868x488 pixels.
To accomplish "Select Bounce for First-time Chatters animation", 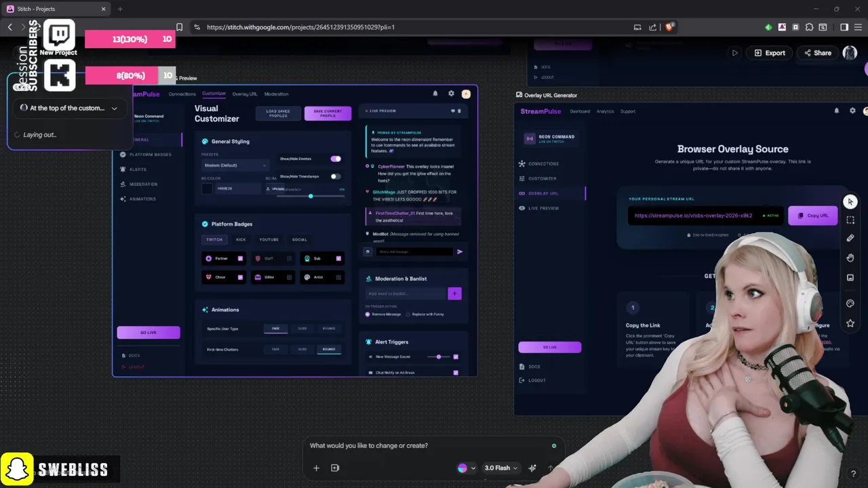I will (329, 349).
